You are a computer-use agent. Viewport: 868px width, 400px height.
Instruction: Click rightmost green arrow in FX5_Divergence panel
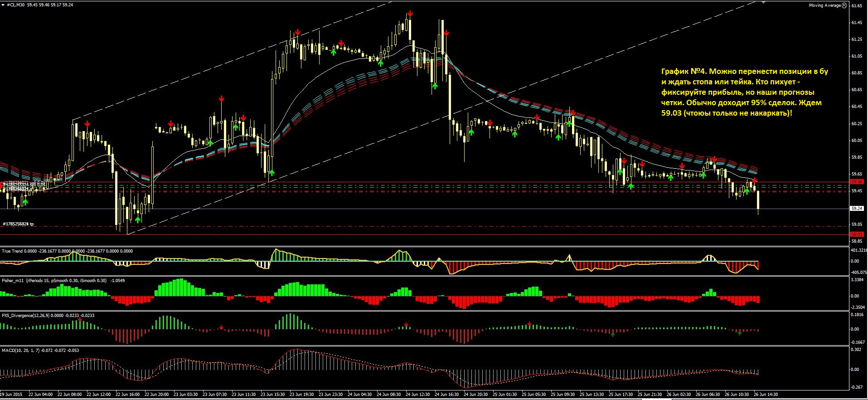[740, 333]
